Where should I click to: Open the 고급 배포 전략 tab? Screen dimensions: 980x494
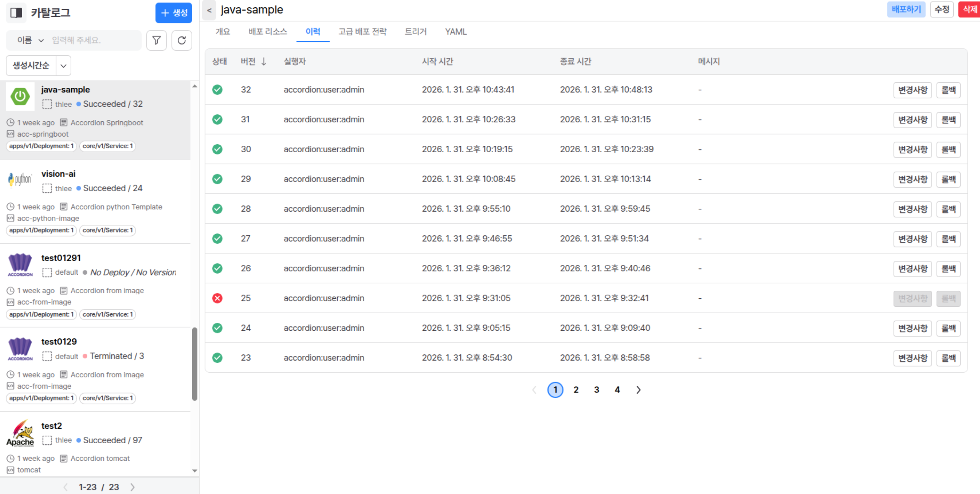pyautogui.click(x=362, y=32)
